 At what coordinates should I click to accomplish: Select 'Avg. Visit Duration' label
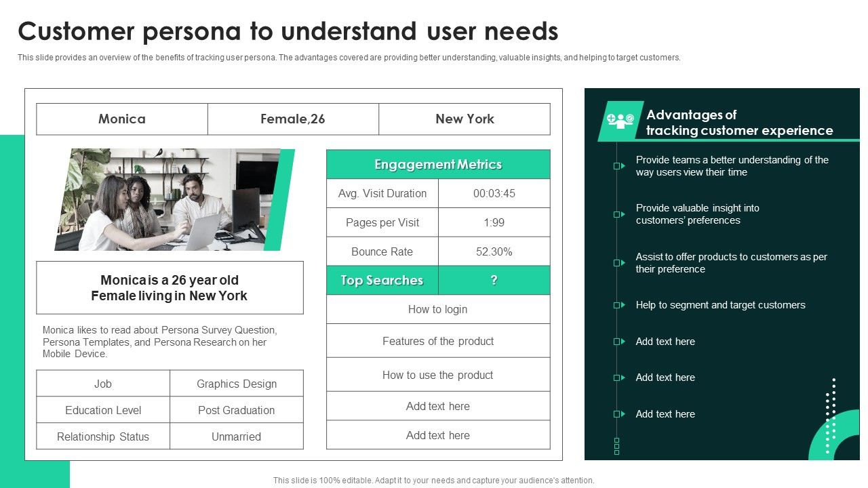click(382, 193)
